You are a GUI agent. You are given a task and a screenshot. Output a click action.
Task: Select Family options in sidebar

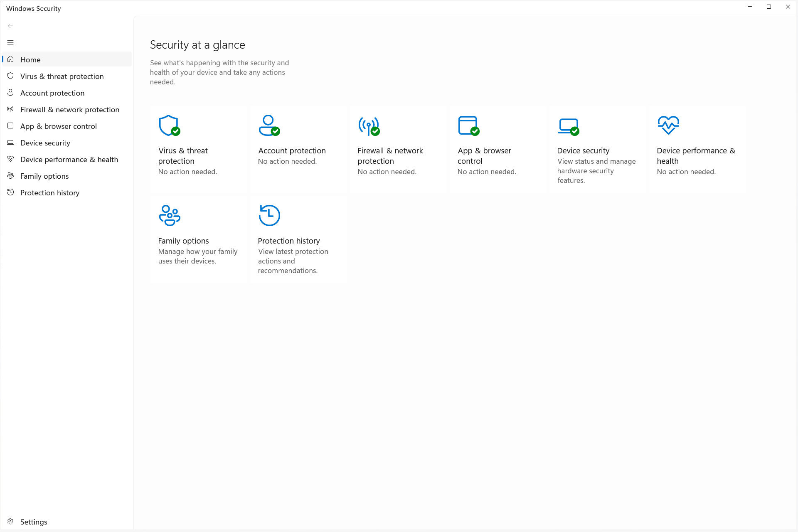[x=44, y=176]
